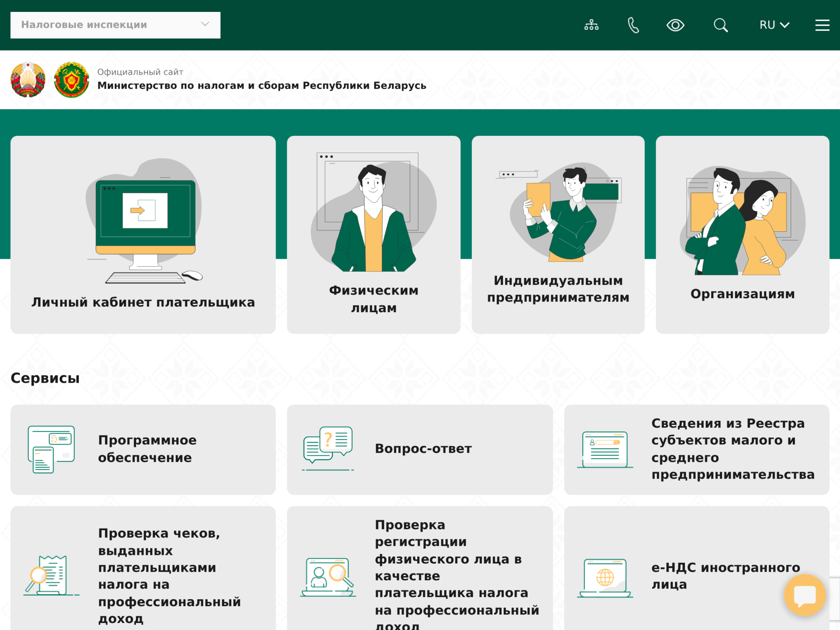The width and height of the screenshot is (840, 630).
Task: Select Индивидуальным предпринимателям section
Action: pos(558,235)
